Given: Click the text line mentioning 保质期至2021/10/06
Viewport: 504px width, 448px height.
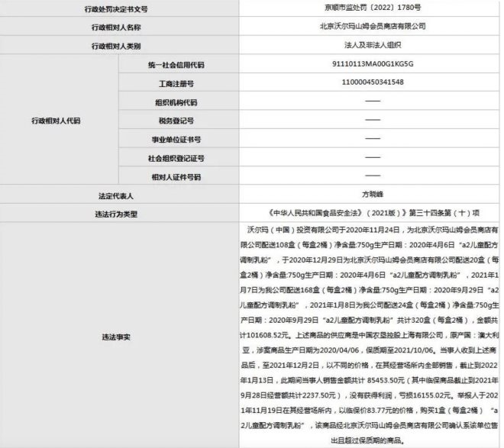Looking at the screenshot, I should (370, 350).
